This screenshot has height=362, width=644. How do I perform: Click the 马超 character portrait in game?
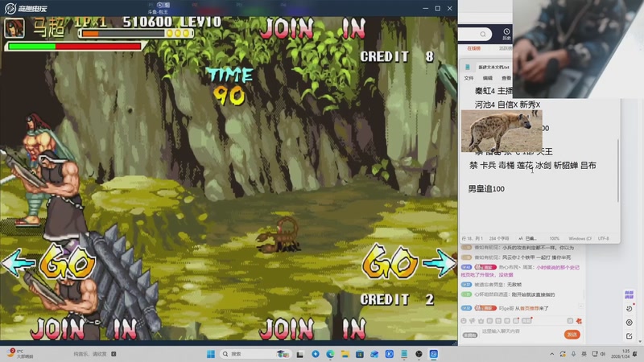point(14,28)
